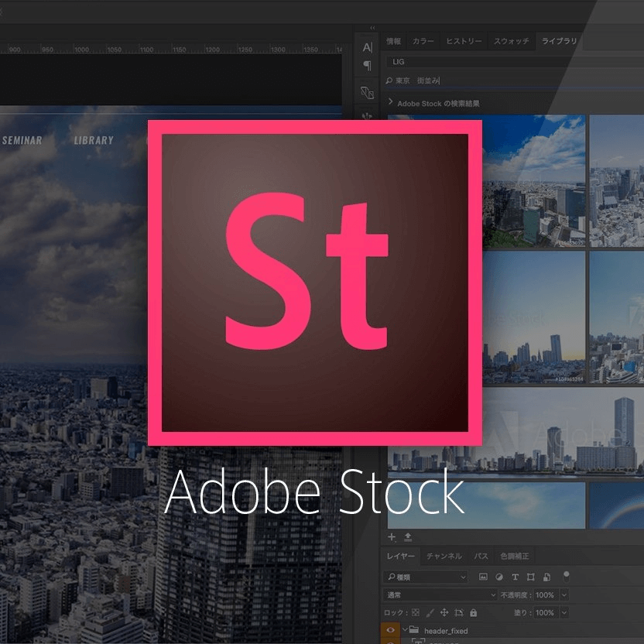Filter layers by smart objects icon

pos(546,577)
